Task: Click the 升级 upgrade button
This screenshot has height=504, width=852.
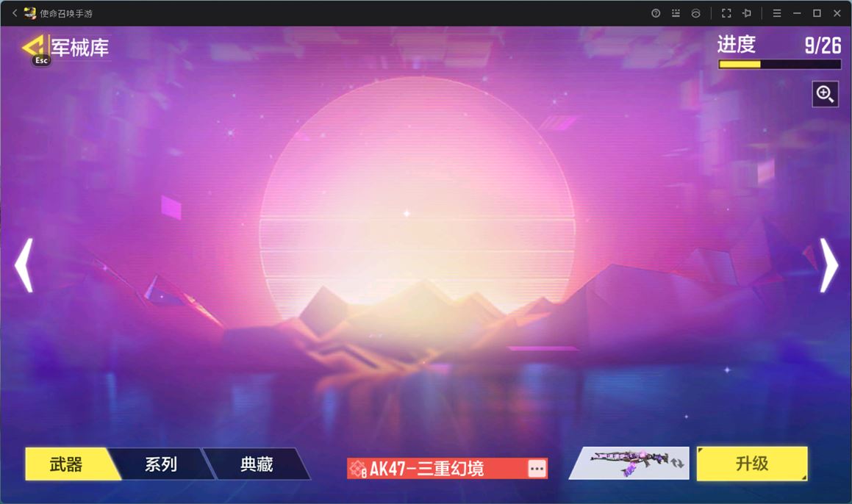Action: (752, 464)
